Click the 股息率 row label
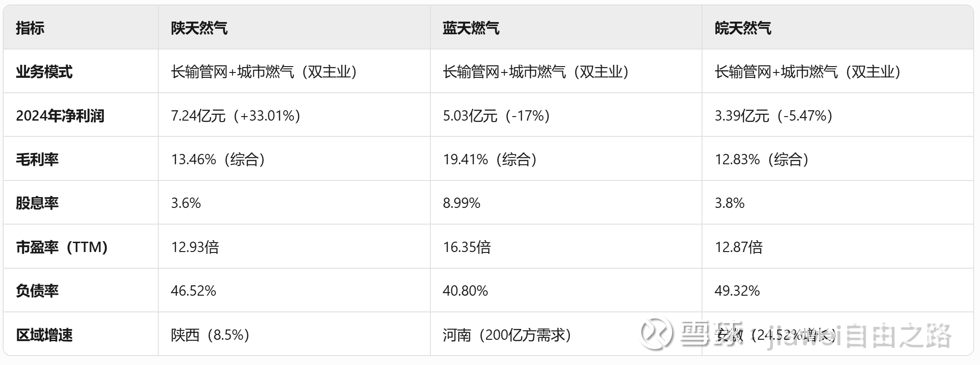Screen dimensions: 980x365 coord(37,203)
